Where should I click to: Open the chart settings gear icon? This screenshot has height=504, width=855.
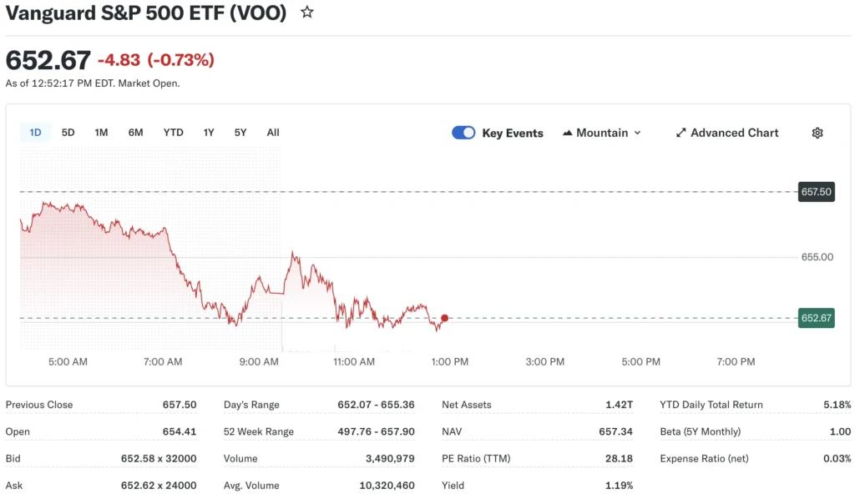(817, 133)
